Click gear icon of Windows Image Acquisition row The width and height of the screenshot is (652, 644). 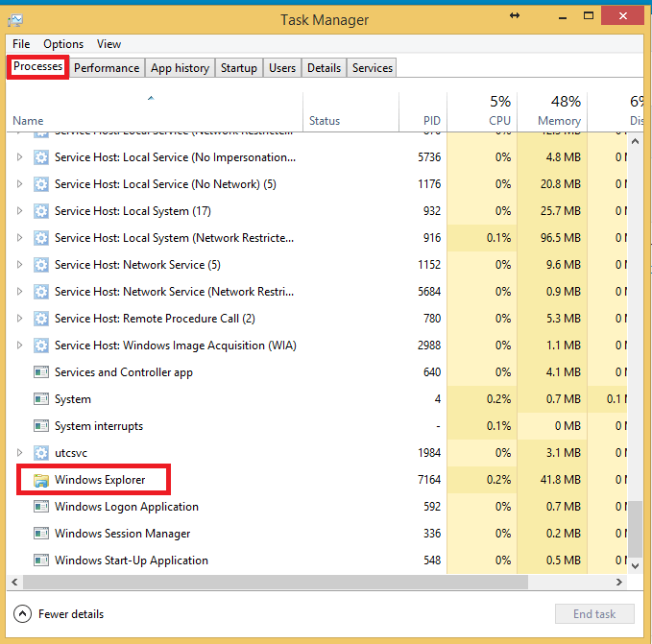coord(40,346)
